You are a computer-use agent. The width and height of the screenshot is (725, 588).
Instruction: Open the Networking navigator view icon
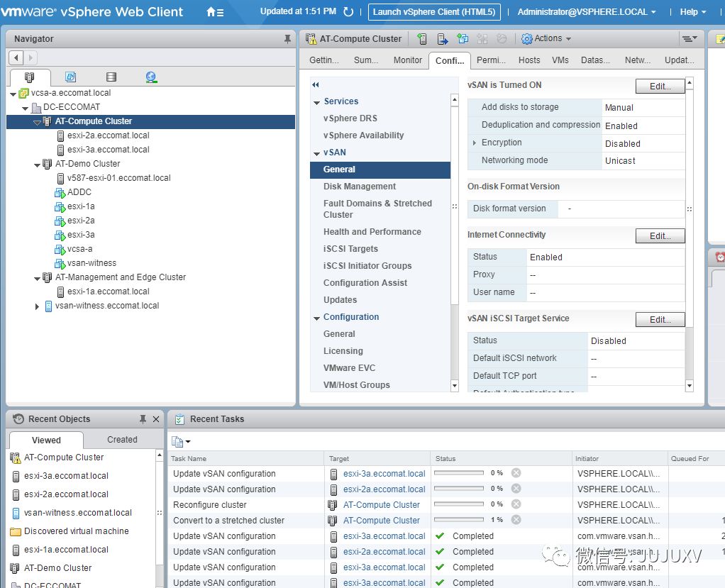[x=151, y=77]
